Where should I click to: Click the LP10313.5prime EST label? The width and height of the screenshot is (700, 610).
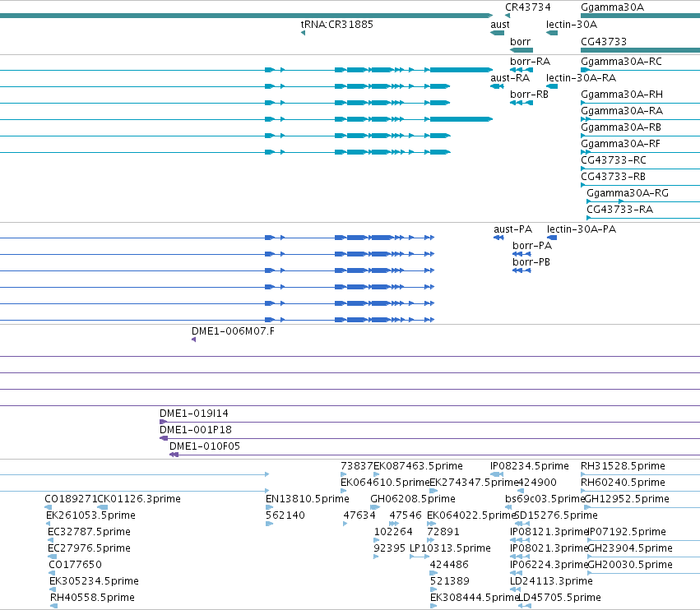pos(450,548)
